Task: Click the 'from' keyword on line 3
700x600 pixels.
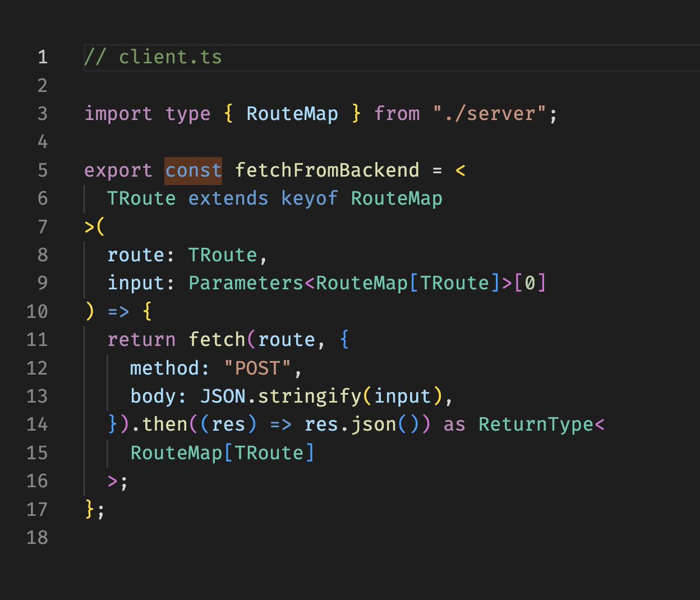Action: (x=397, y=113)
